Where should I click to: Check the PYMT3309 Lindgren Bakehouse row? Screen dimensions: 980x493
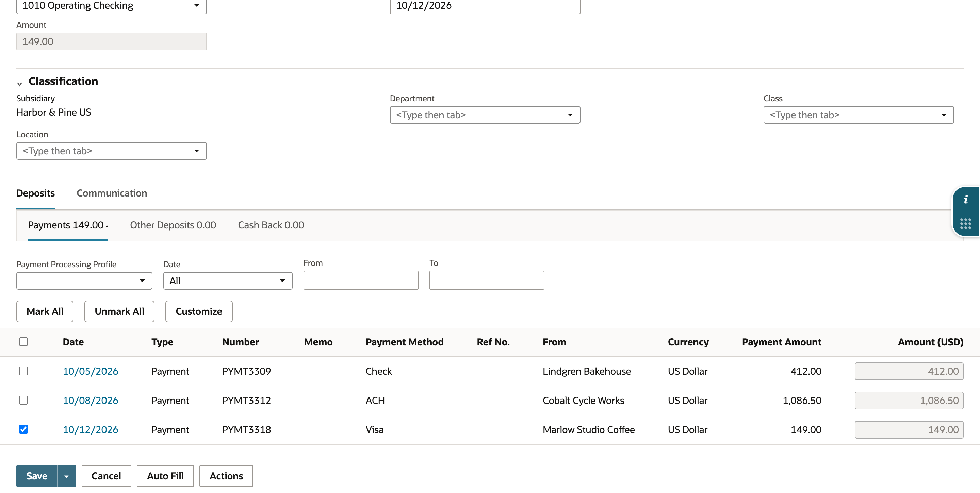[x=23, y=371]
